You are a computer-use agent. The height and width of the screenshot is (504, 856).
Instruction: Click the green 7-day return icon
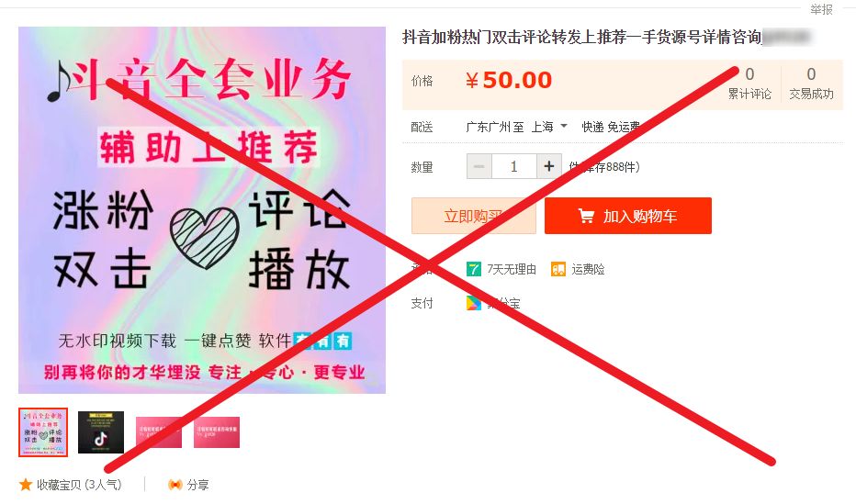[473, 269]
